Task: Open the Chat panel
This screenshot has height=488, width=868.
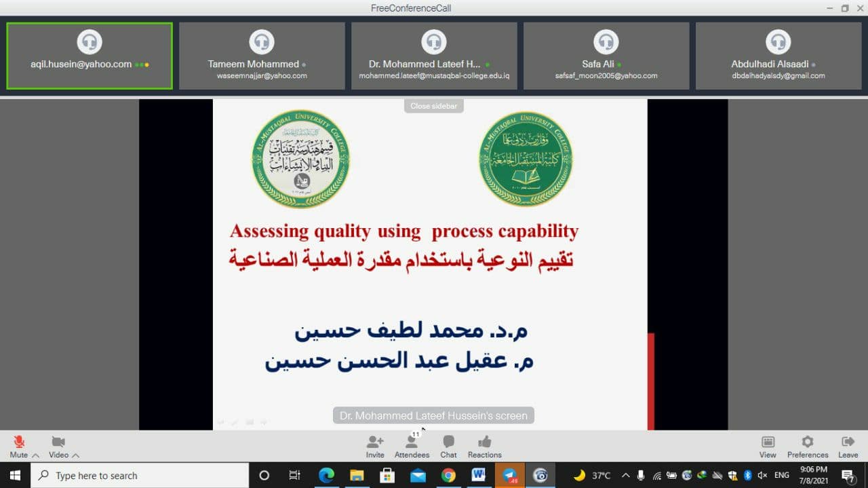Action: 448,445
